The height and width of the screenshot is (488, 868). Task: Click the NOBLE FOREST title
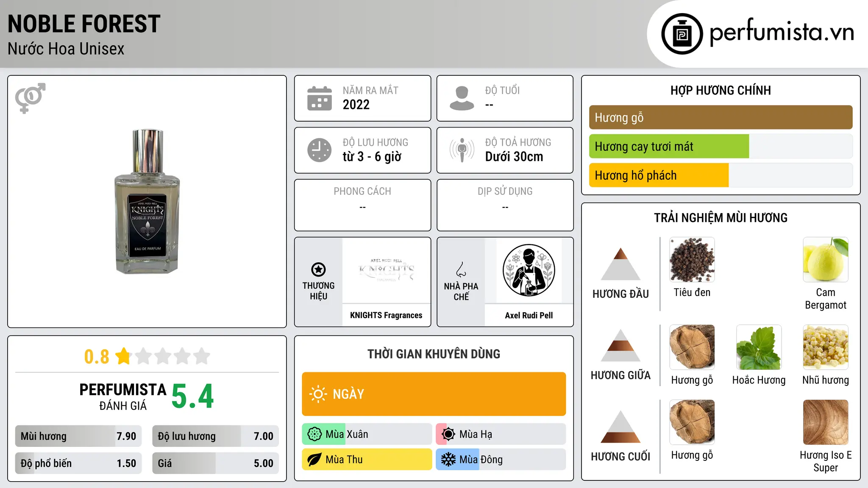(x=84, y=24)
